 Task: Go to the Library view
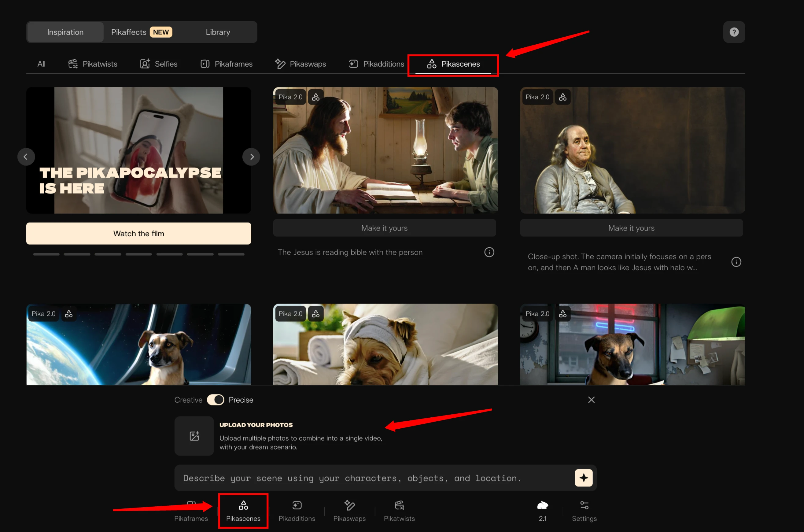click(218, 32)
